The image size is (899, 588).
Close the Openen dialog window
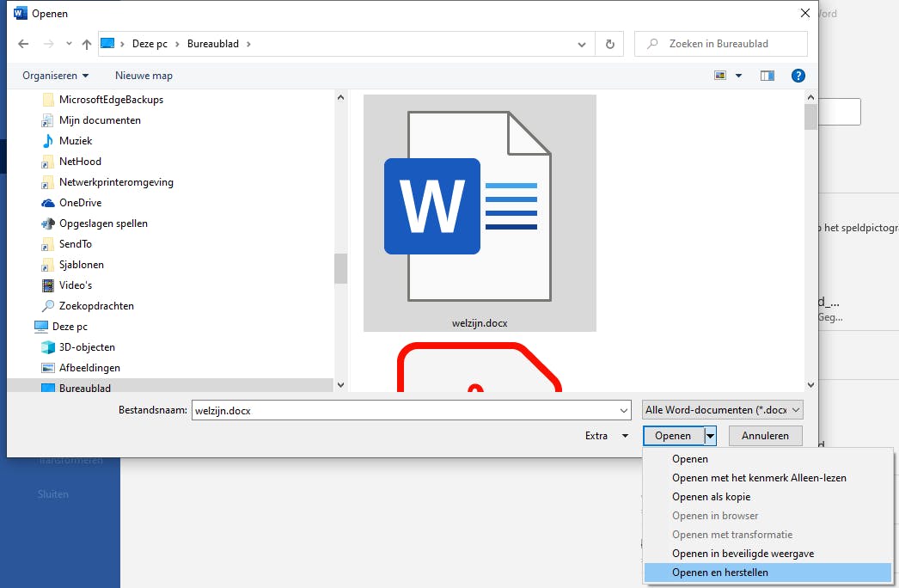coord(805,13)
